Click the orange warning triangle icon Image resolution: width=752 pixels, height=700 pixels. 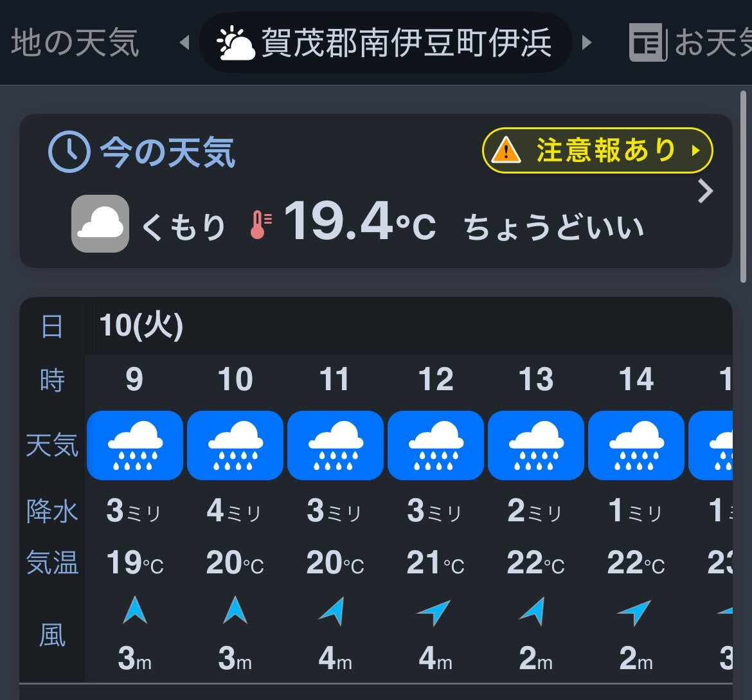[505, 150]
